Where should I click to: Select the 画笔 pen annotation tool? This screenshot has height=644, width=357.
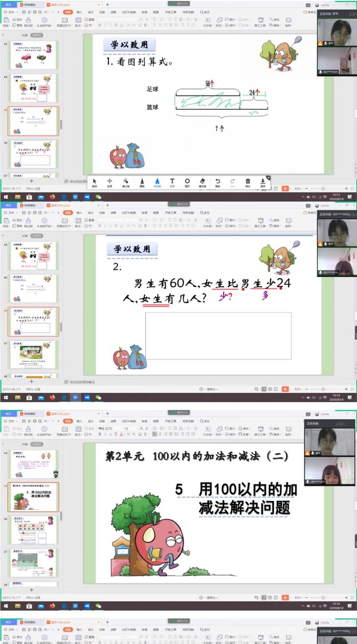click(x=142, y=182)
